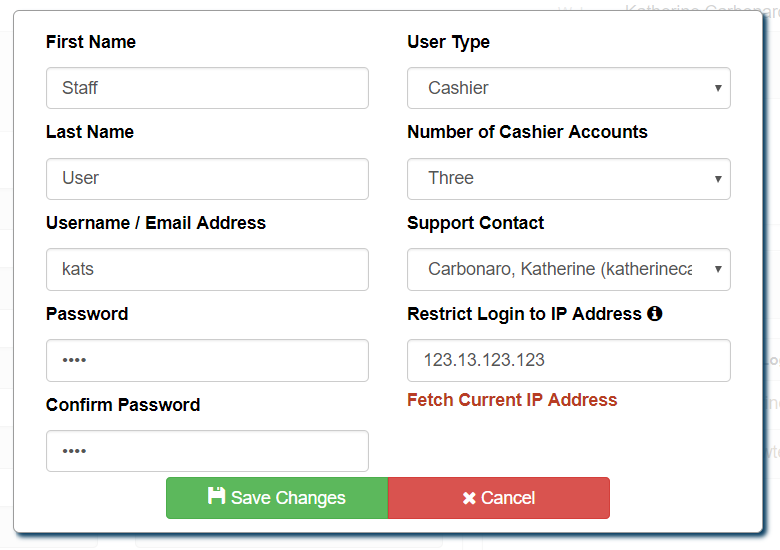
Task: Click the Restrict Login to IP Address label
Action: point(524,314)
